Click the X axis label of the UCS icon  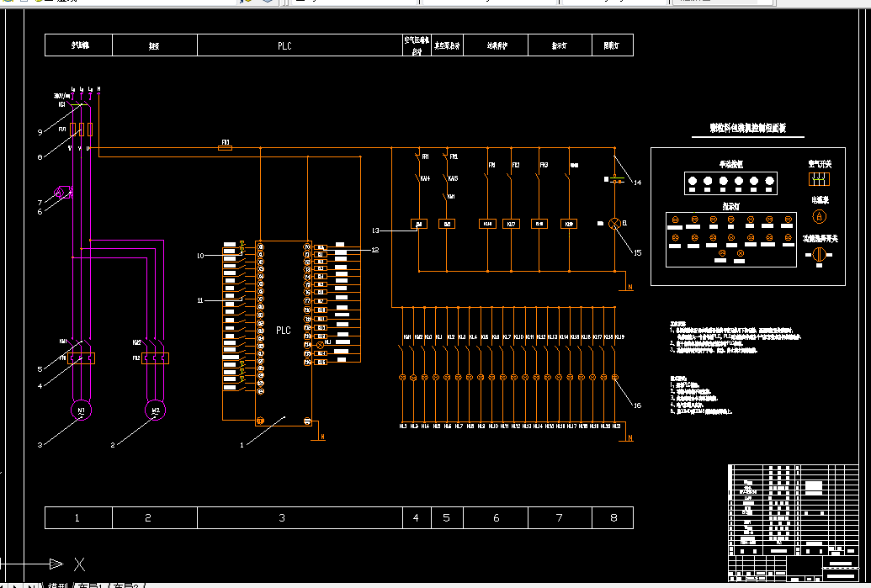(x=79, y=564)
